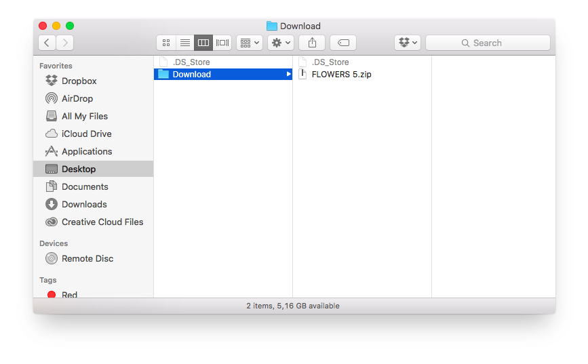Click the Share toolbar icon
The image size is (588, 364).
[x=312, y=43]
